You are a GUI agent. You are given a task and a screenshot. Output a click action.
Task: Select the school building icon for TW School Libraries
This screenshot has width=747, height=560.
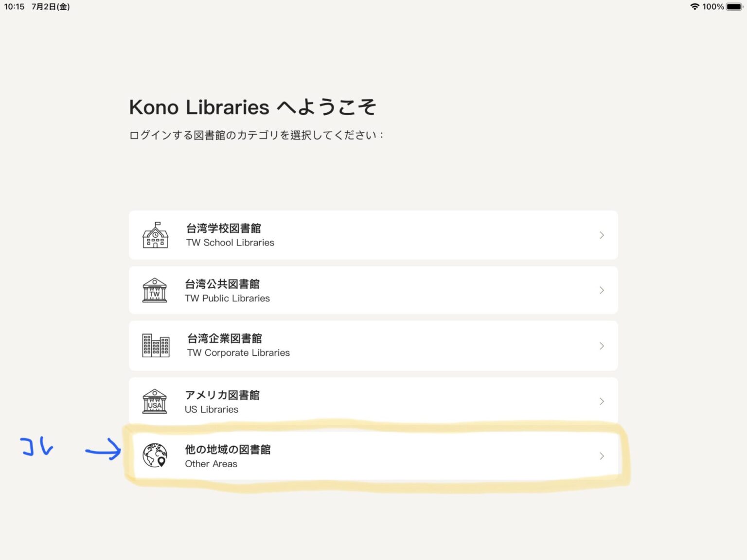click(155, 235)
